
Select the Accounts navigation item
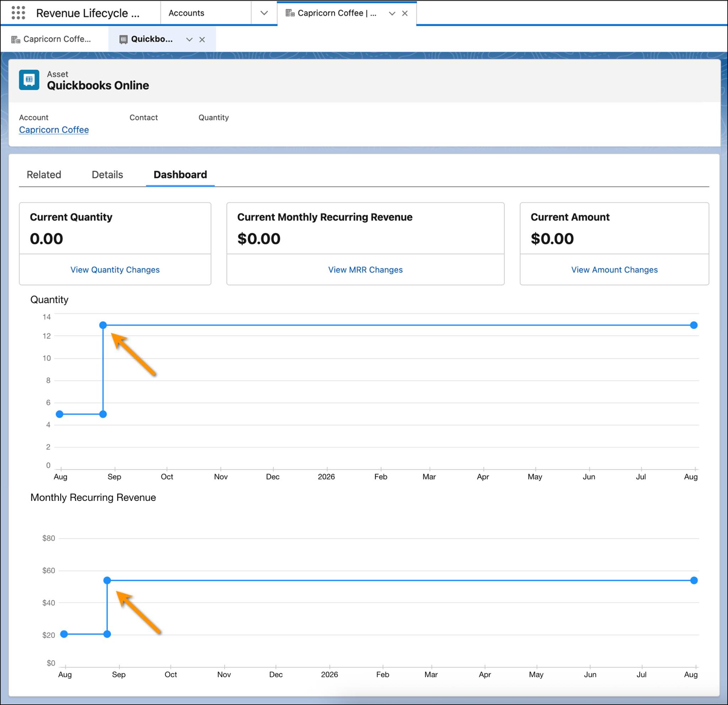coord(187,13)
